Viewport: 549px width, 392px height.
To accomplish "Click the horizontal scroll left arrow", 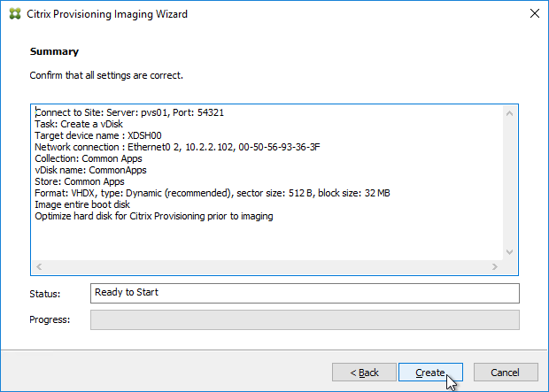I will [39, 266].
